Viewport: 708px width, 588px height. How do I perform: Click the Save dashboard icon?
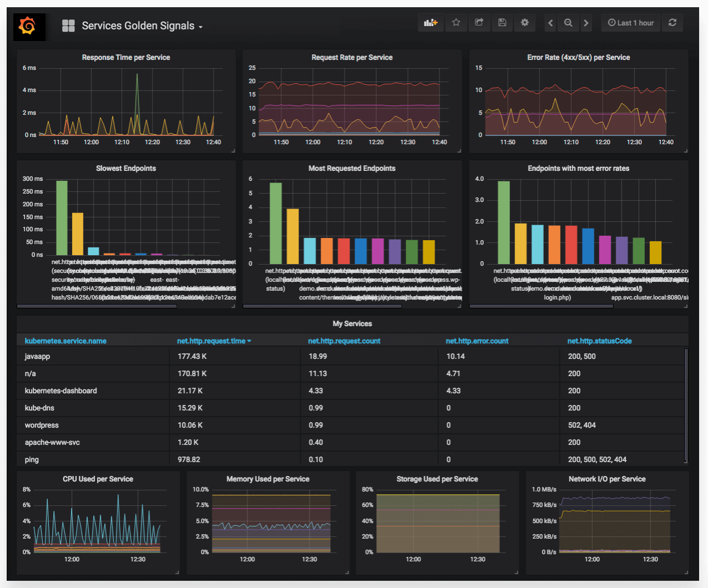[x=502, y=23]
